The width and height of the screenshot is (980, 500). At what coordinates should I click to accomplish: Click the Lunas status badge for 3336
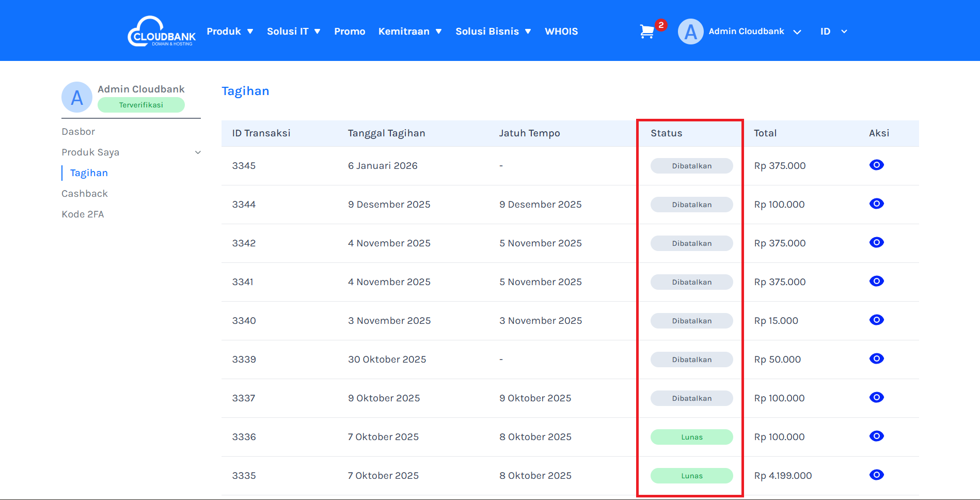(x=691, y=437)
